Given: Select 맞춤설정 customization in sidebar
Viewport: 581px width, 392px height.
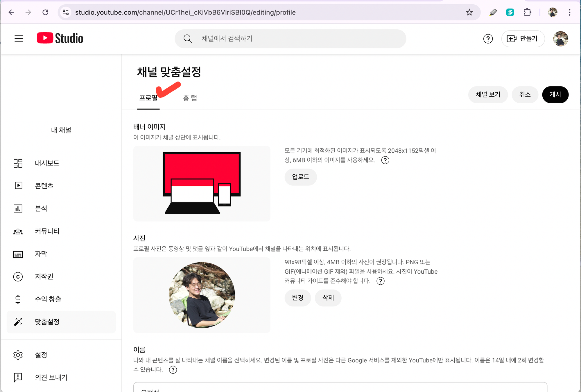Looking at the screenshot, I should click(x=61, y=322).
